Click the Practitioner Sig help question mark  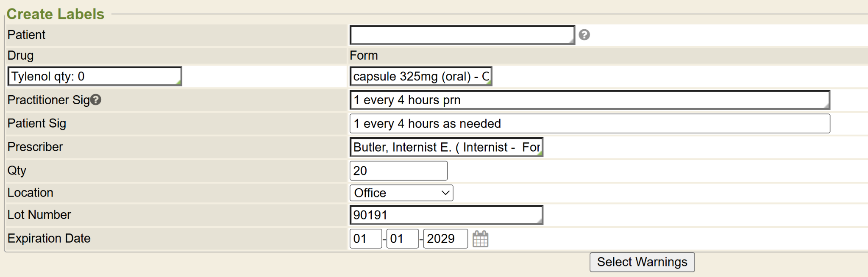pyautogui.click(x=96, y=100)
